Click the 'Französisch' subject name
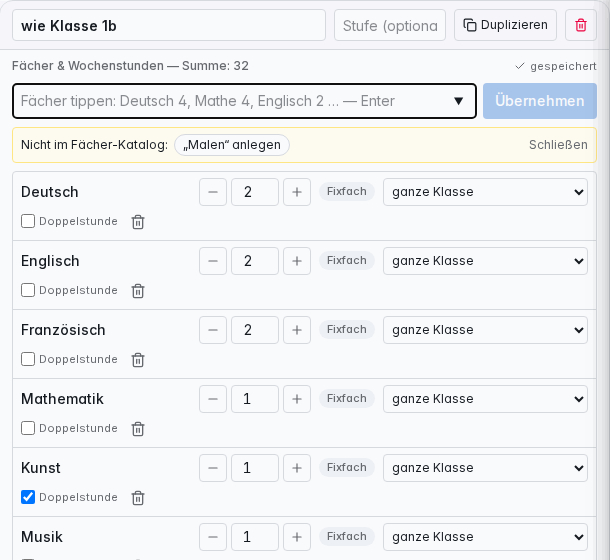This screenshot has width=610, height=560. (63, 330)
